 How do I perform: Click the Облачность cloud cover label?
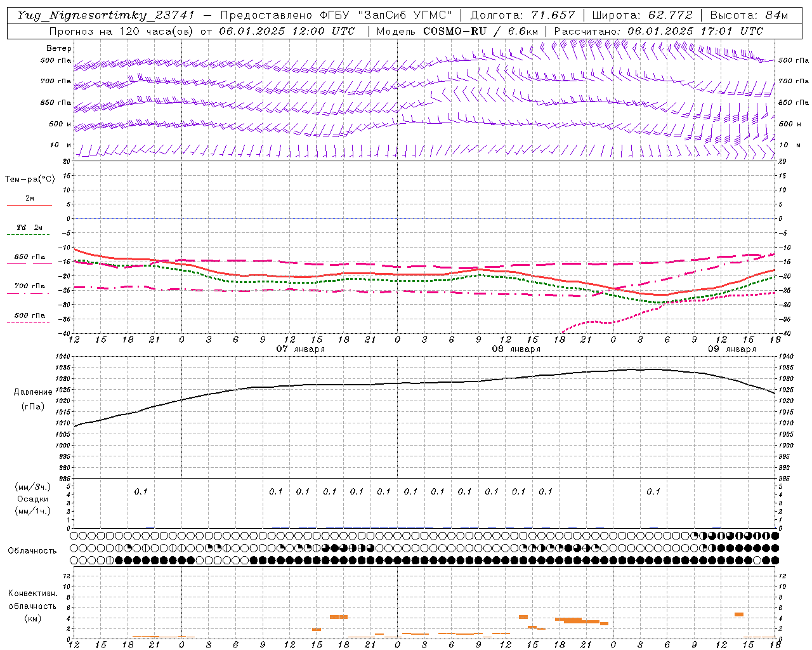click(x=32, y=551)
